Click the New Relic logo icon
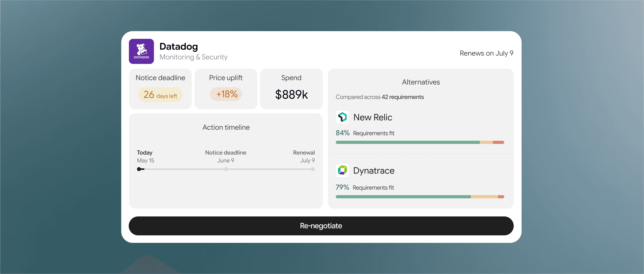The width and height of the screenshot is (644, 274). (342, 117)
